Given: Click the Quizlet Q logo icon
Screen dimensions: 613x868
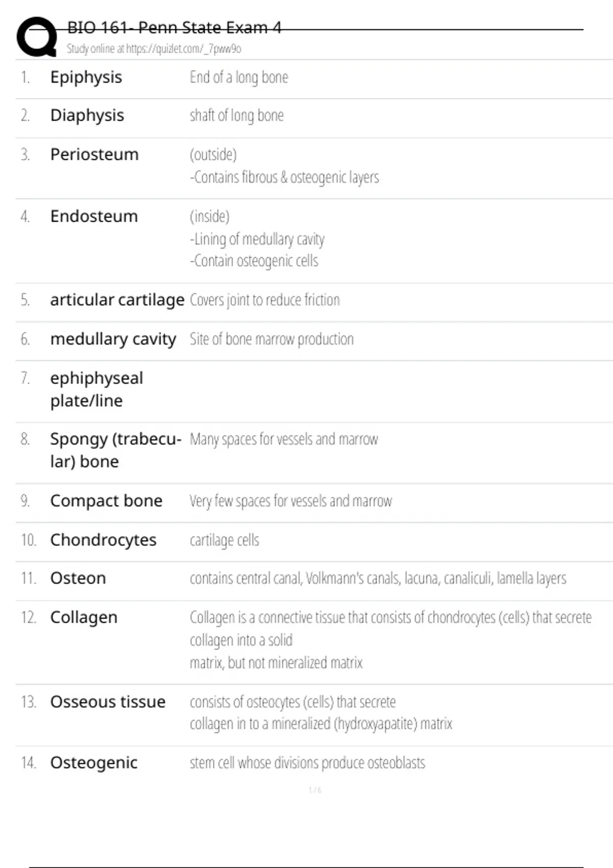Looking at the screenshot, I should click(x=37, y=37).
